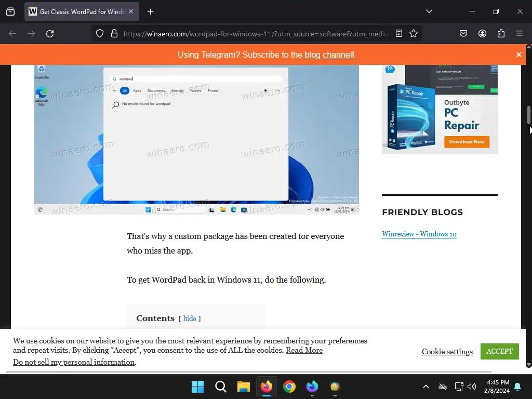View site security padlock info
This screenshot has height=399, width=532.
coord(114,34)
